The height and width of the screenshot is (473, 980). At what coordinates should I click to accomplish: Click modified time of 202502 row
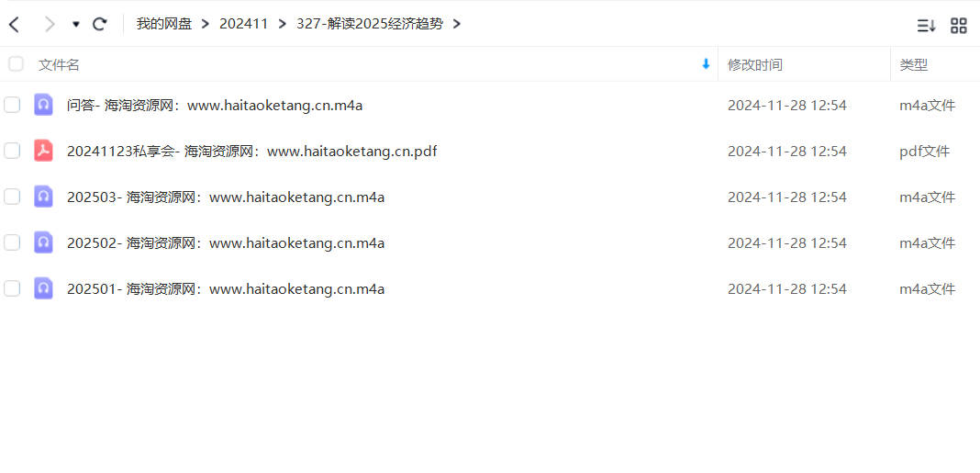pos(787,242)
